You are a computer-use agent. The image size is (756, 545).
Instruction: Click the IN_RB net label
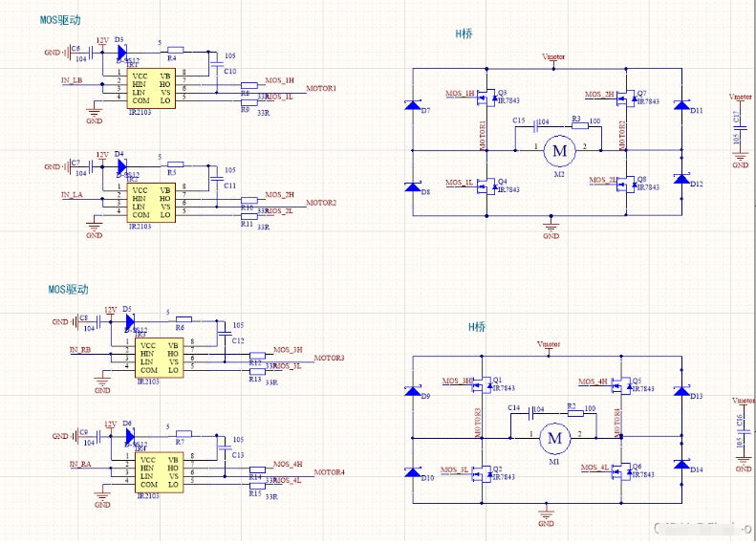pyautogui.click(x=80, y=350)
